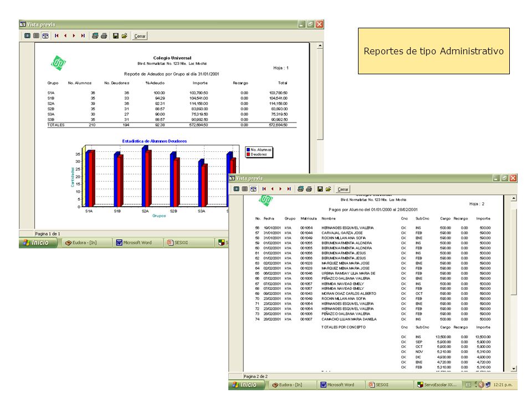Click the ES language indicator in system tray
This screenshot has width=532, height=399.
468,385
